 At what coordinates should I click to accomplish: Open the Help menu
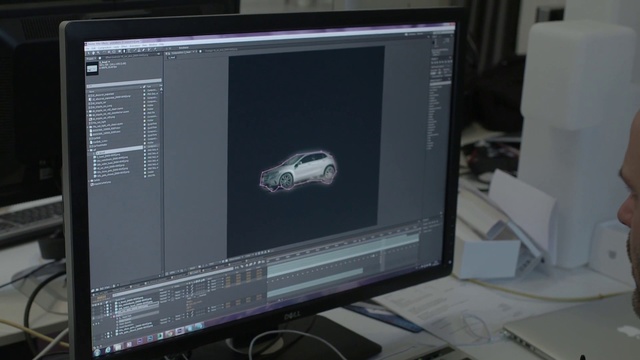click(162, 44)
